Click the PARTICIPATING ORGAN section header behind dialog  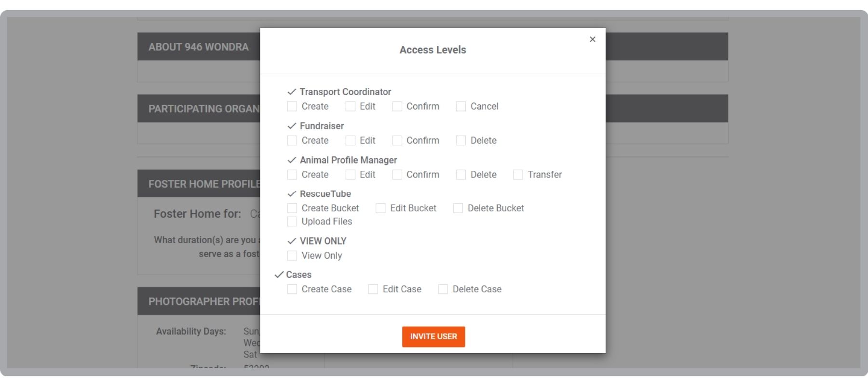[x=199, y=109]
